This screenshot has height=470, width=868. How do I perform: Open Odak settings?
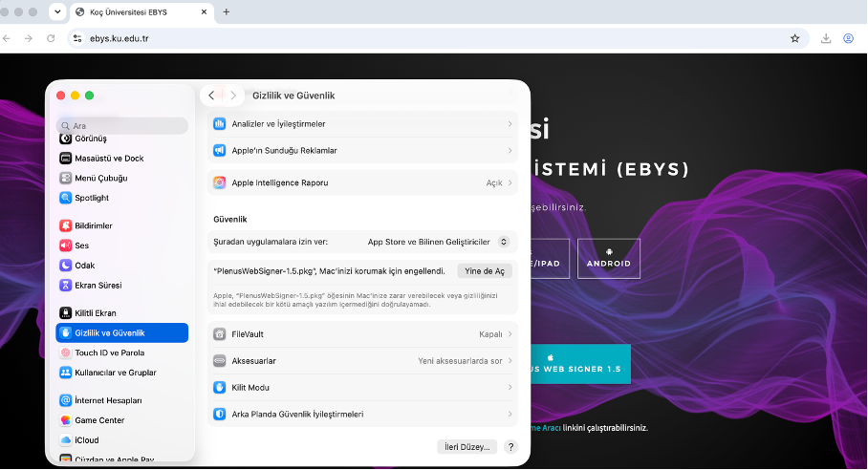click(x=121, y=266)
